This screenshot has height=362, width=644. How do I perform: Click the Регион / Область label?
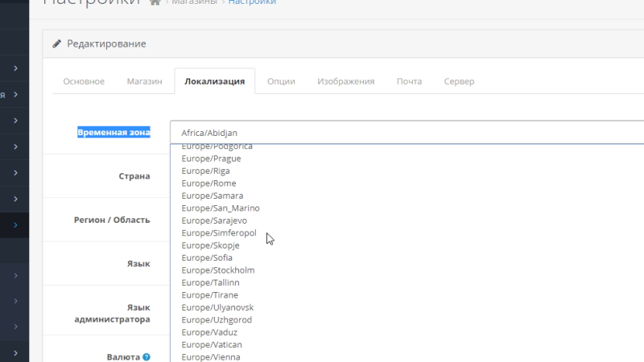point(112,220)
